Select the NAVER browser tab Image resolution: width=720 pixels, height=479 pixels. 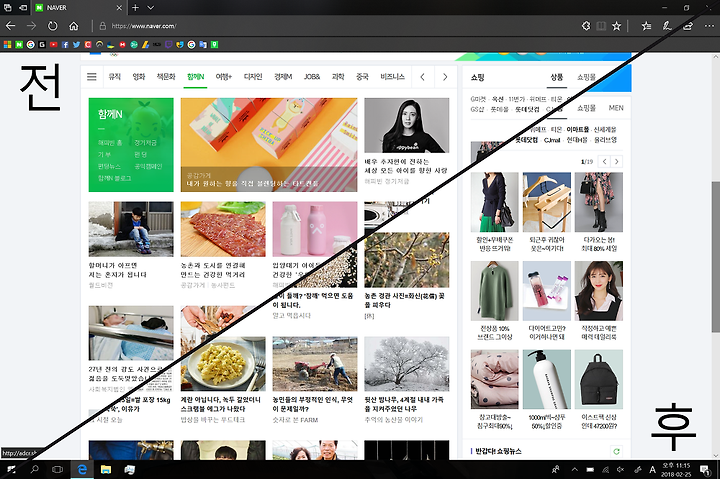pos(79,7)
